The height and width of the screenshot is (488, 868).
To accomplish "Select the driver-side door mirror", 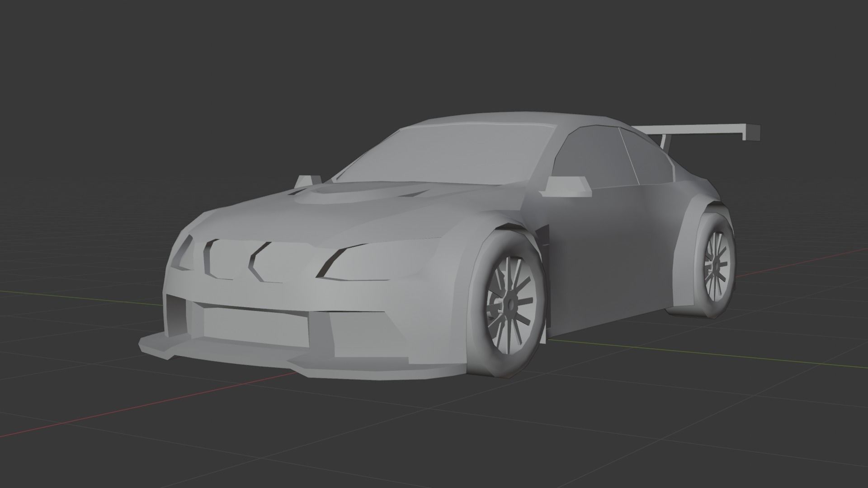I will click(x=566, y=187).
